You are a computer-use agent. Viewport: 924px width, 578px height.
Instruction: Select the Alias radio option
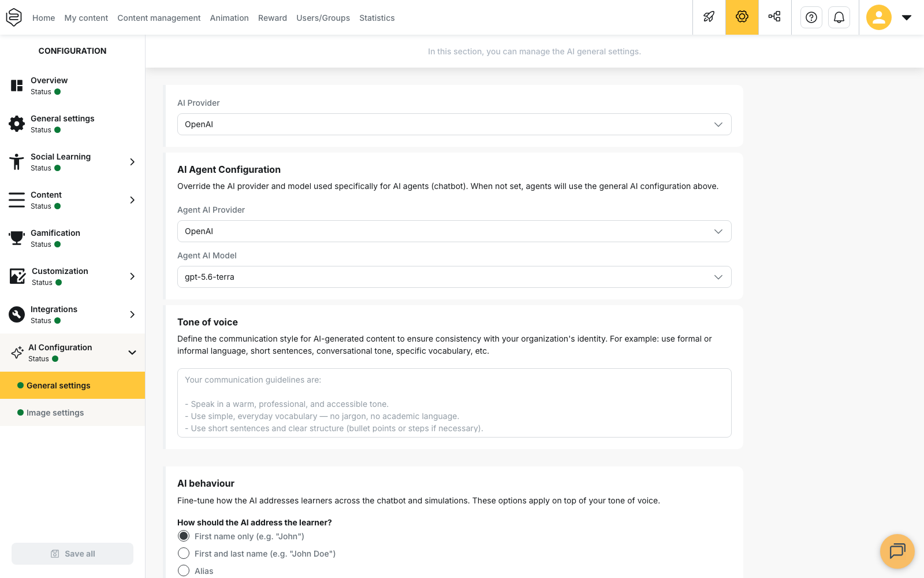(184, 571)
